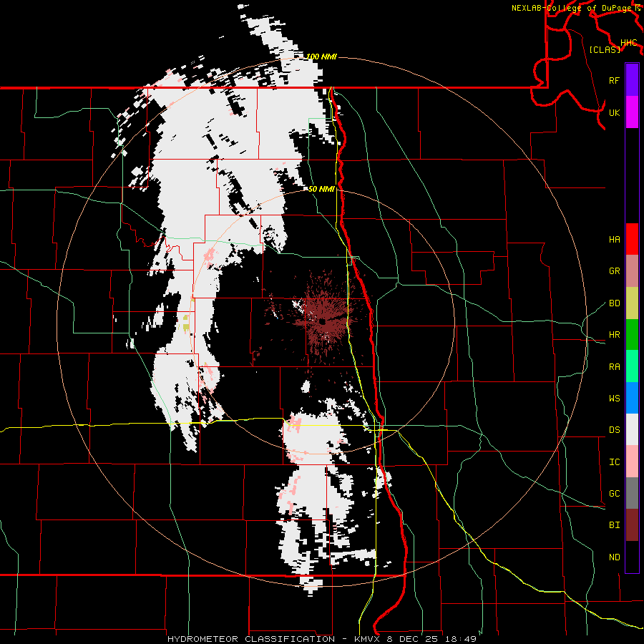
Task: Click the RA legend label
Action: point(615,367)
